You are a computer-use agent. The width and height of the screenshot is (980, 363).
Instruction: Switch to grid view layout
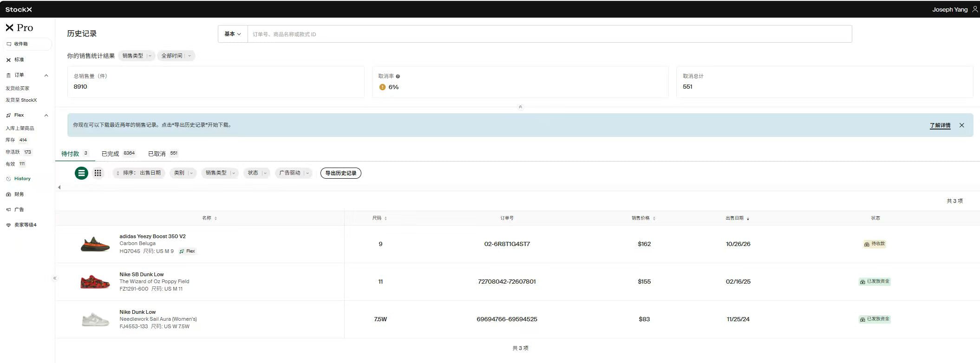(x=98, y=173)
